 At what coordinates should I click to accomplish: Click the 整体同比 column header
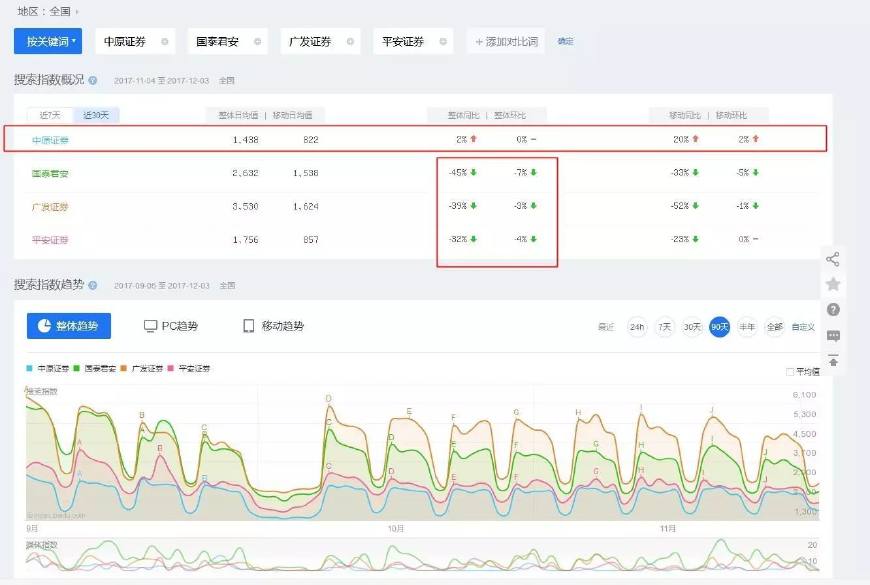[464, 115]
